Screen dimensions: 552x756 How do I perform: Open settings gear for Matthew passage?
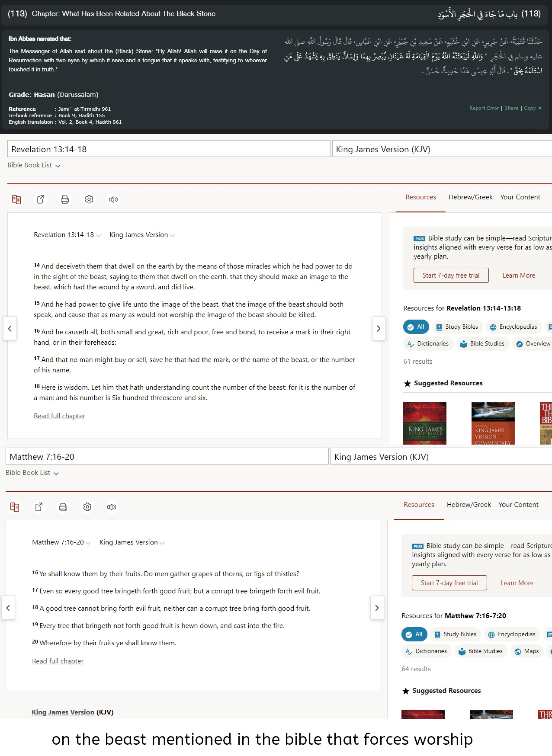coord(87,507)
